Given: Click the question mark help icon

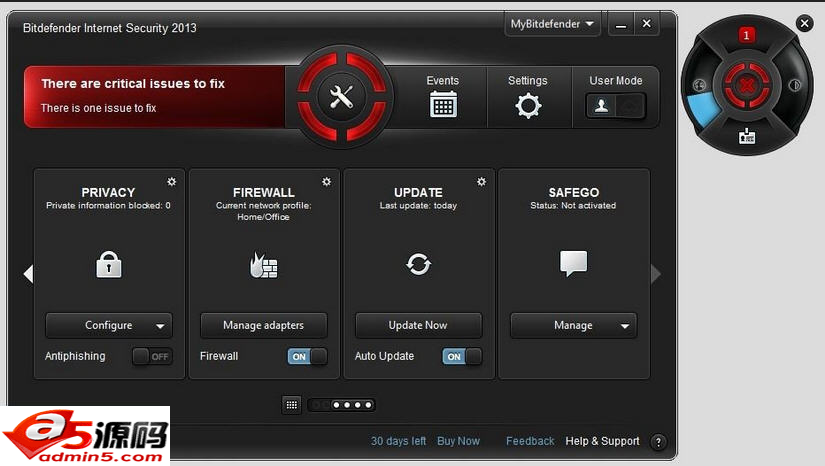Looking at the screenshot, I should 658,442.
